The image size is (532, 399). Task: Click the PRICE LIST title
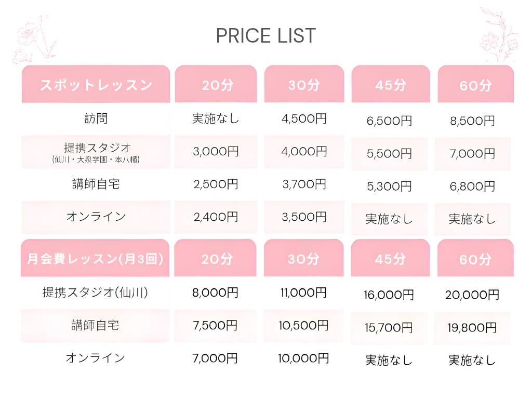click(x=265, y=36)
